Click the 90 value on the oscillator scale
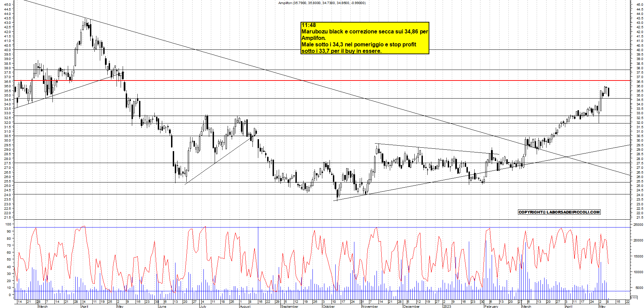 [9, 231]
